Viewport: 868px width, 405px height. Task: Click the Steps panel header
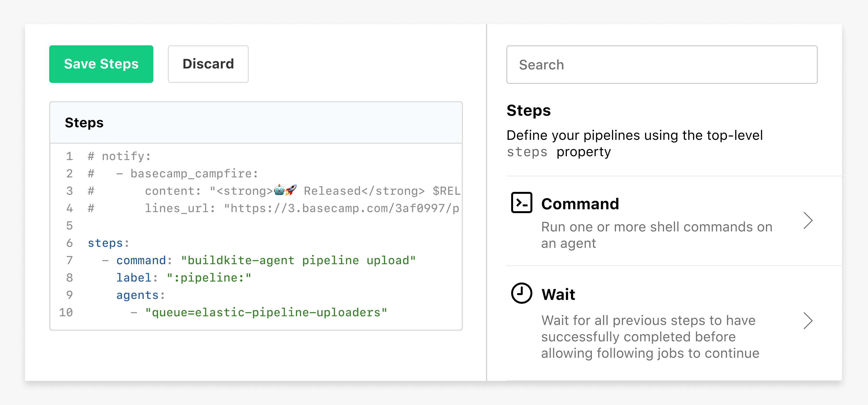(84, 122)
